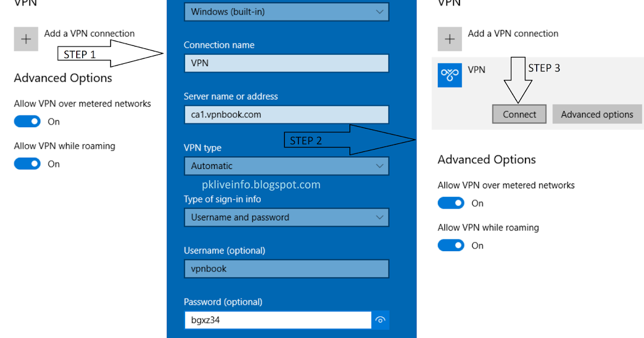
Task: Click the Connect button
Action: point(519,114)
